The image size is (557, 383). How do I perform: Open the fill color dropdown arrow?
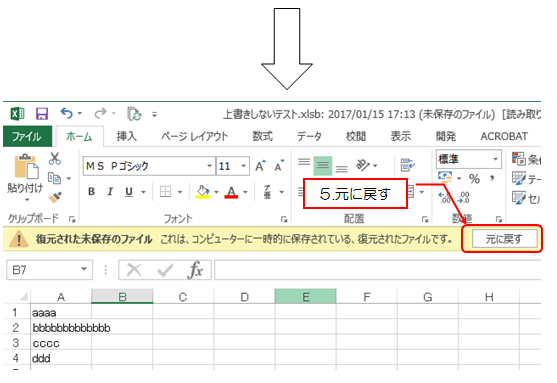pos(216,192)
